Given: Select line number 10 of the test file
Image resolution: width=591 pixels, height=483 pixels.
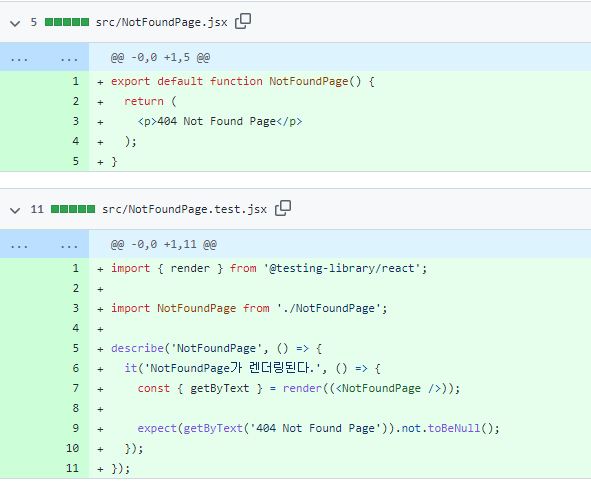Looking at the screenshot, I should tap(72, 448).
